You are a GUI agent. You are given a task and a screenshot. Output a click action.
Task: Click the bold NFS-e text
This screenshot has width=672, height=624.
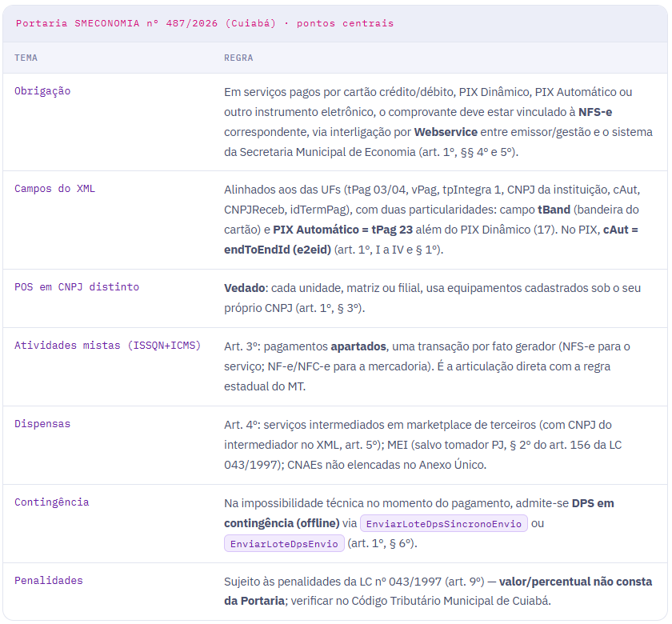pos(595,112)
